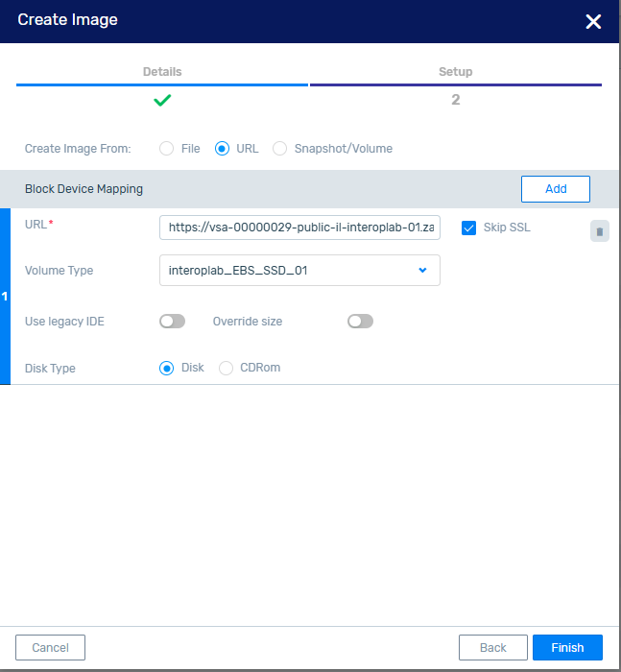621x672 pixels.
Task: Turn on the Override size switch
Action: (360, 322)
